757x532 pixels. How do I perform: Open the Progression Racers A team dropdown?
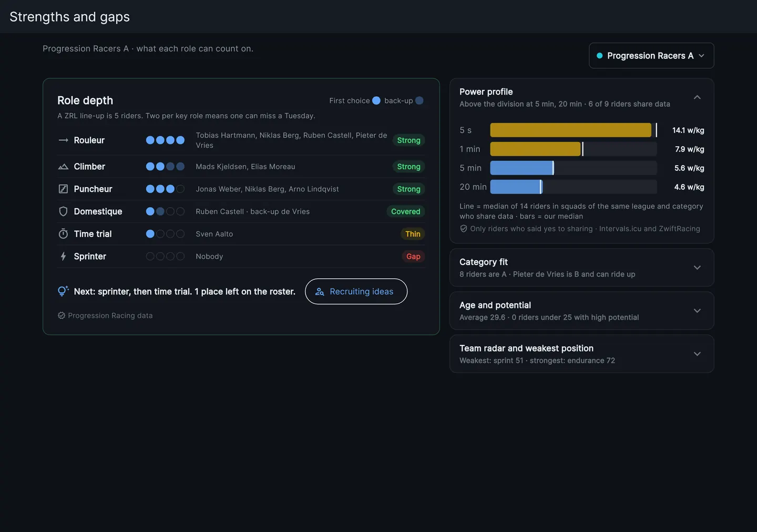click(651, 56)
